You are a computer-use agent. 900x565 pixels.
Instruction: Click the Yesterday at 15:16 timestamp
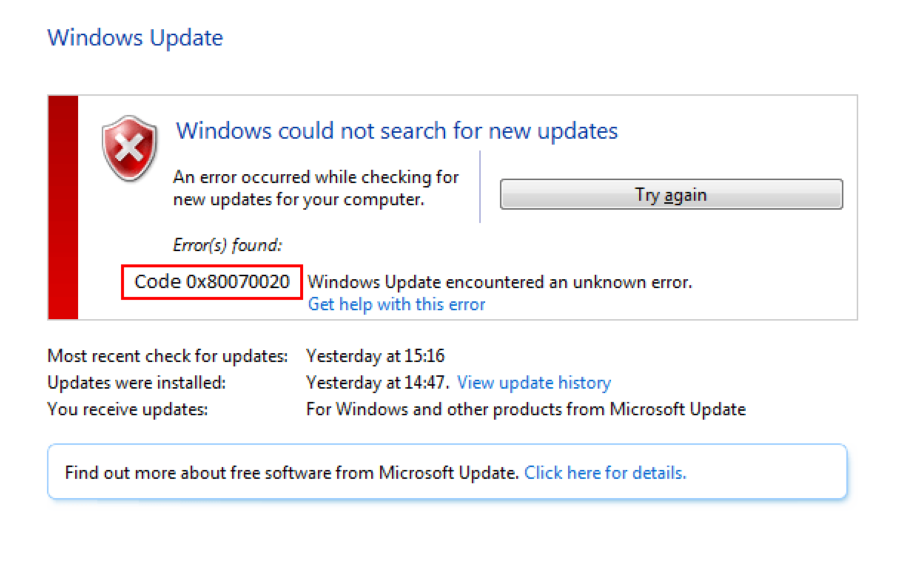click(x=375, y=356)
